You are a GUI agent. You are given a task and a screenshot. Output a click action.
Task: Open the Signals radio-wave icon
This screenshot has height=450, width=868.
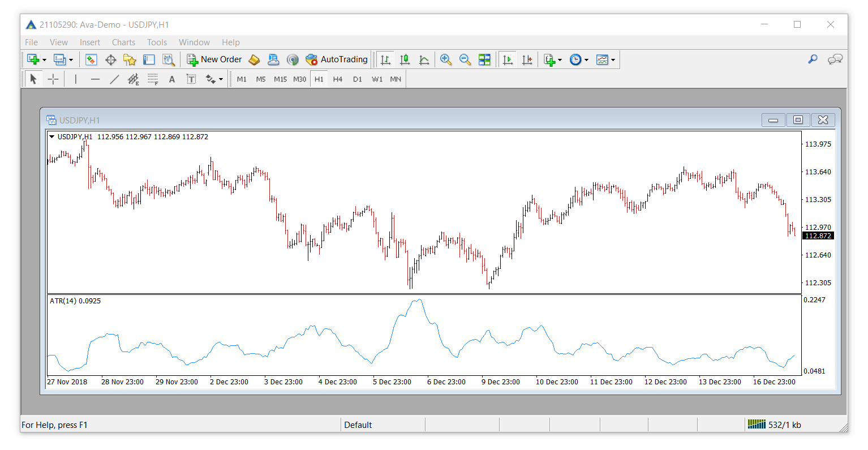pos(293,59)
